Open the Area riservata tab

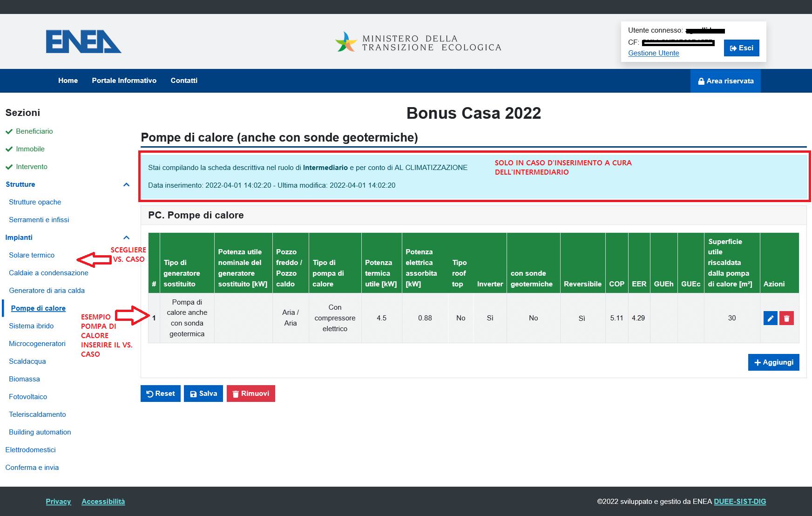click(x=725, y=81)
